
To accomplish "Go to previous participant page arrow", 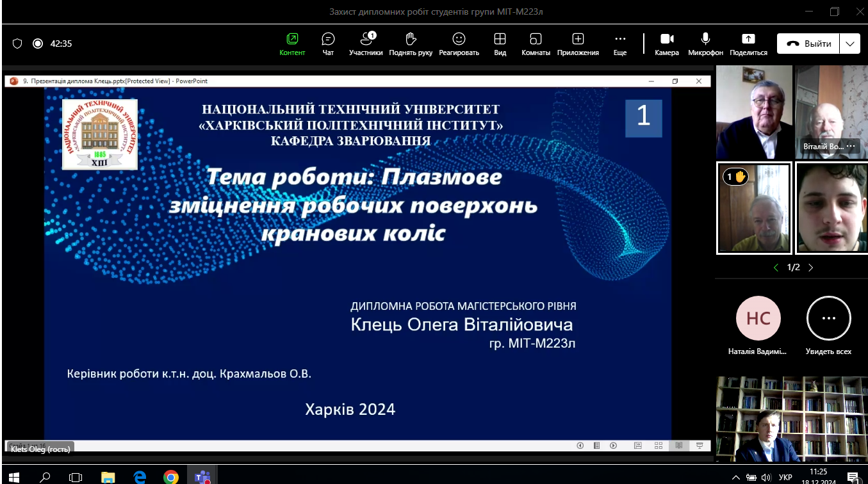I will pos(776,268).
